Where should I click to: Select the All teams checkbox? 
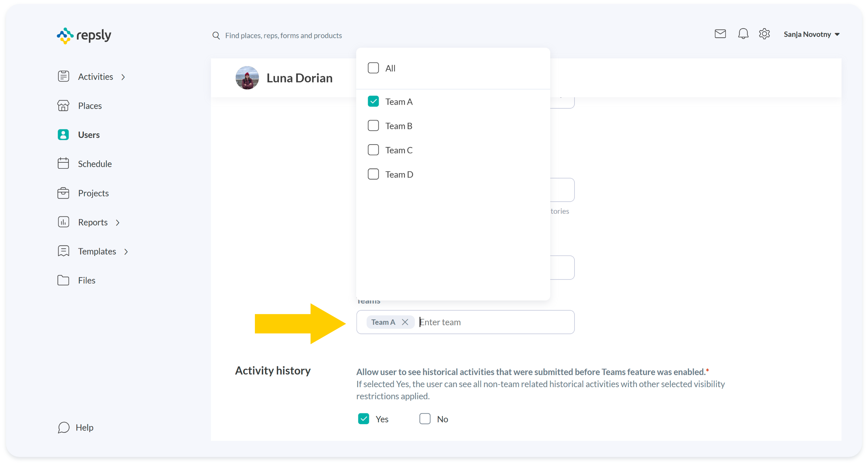(x=373, y=68)
